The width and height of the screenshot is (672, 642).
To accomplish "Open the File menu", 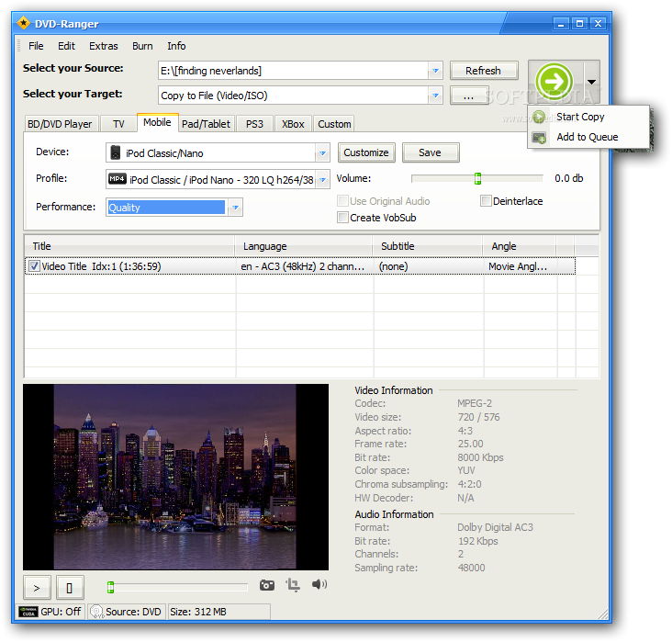I will point(36,46).
